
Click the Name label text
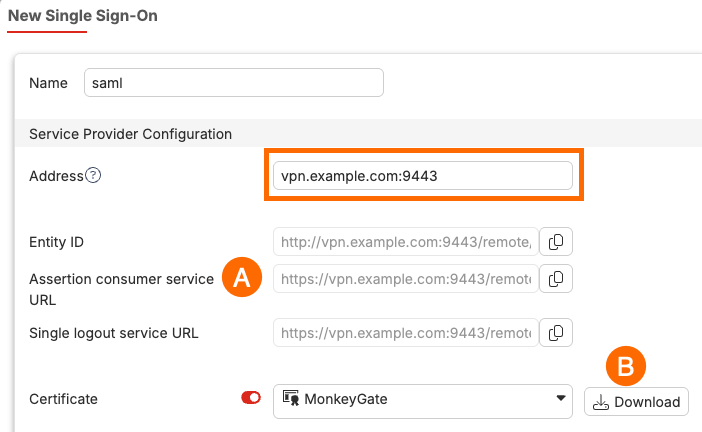48,83
